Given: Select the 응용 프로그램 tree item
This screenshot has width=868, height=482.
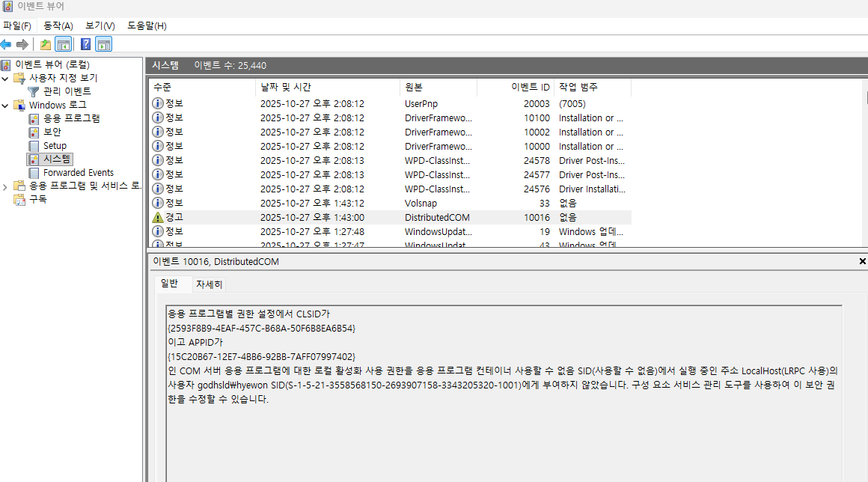Looking at the screenshot, I should point(71,118).
